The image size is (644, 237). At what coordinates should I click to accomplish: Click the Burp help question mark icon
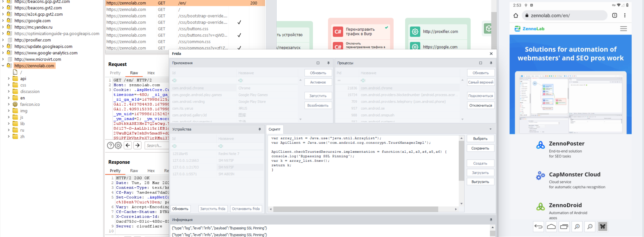110,145
